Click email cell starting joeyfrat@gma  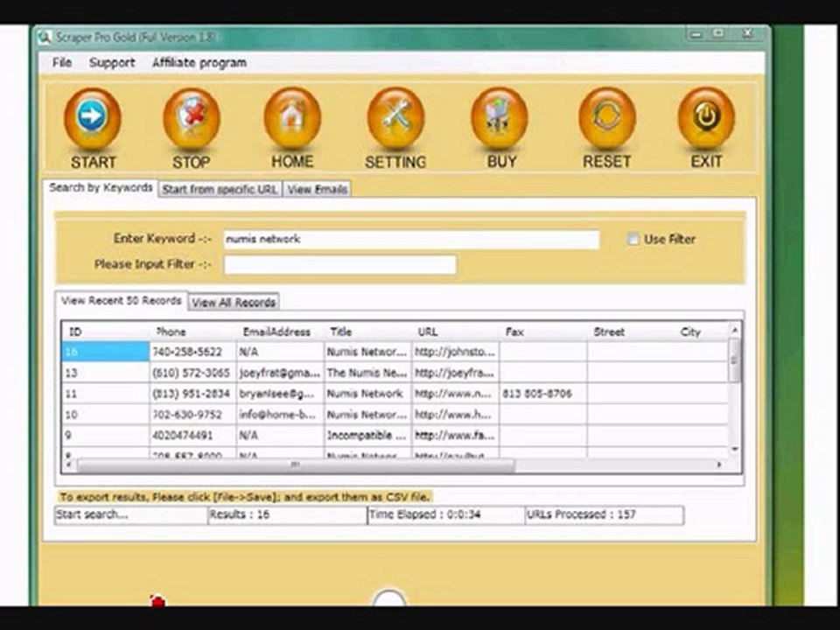281,373
